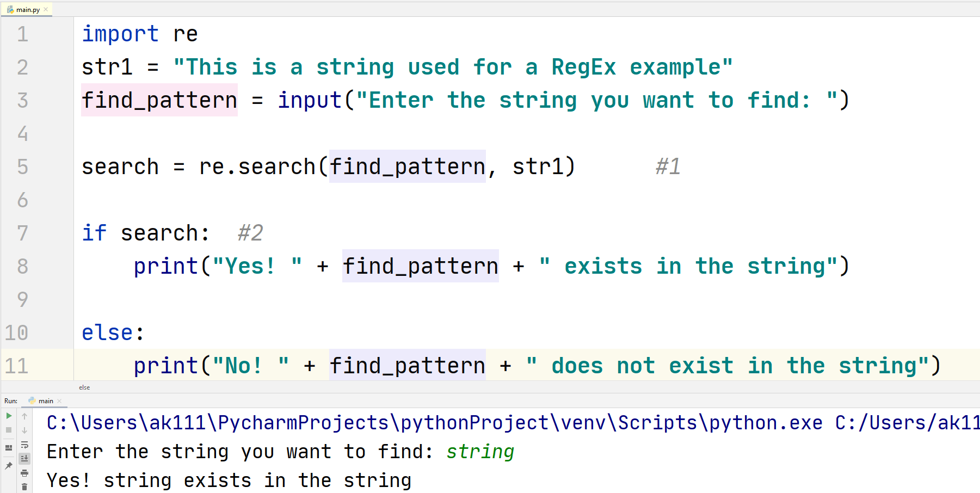Click find_pattern variable on line 3
Image resolution: width=980 pixels, height=493 pixels.
[159, 100]
